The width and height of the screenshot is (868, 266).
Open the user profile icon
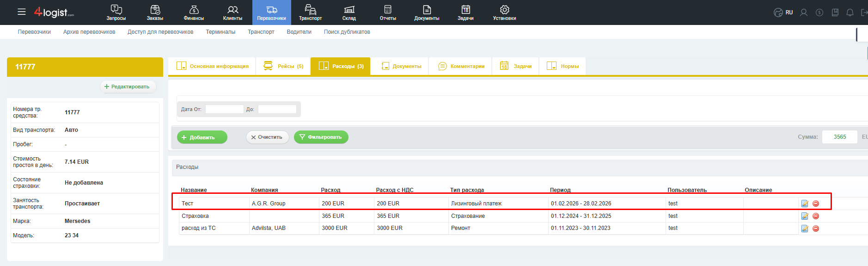(804, 12)
